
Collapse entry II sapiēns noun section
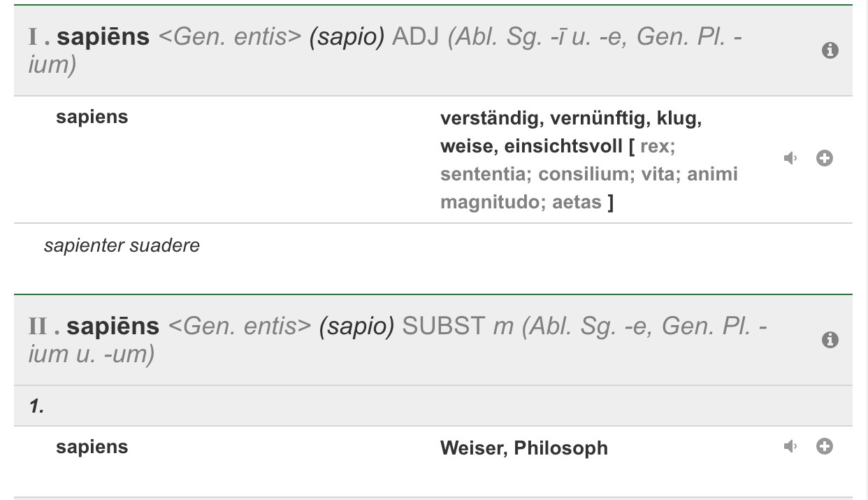(x=280, y=340)
